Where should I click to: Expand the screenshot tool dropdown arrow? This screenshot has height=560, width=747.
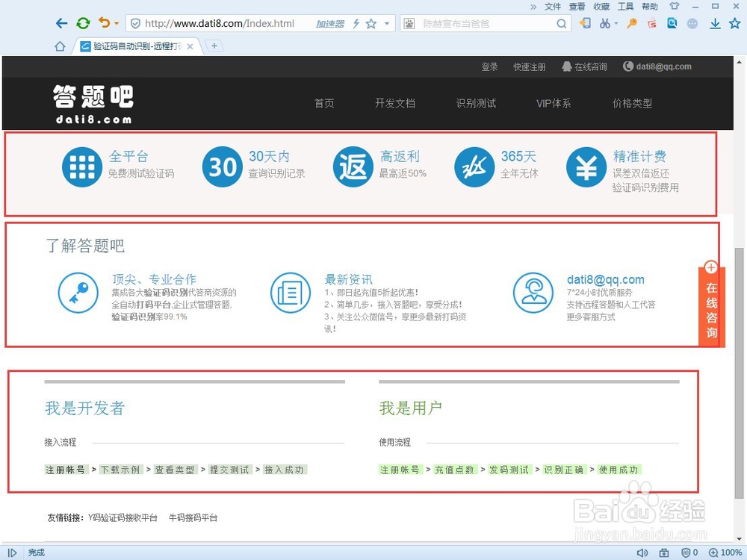[x=616, y=23]
